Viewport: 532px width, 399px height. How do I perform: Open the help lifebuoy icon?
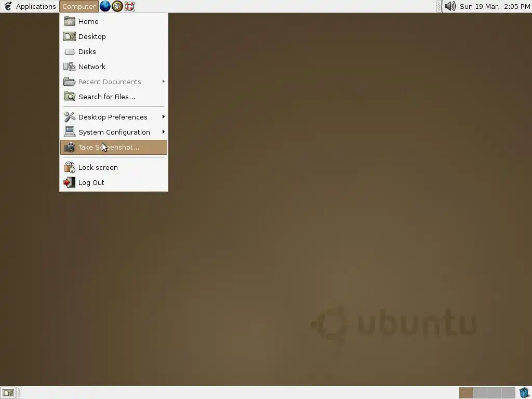[129, 6]
